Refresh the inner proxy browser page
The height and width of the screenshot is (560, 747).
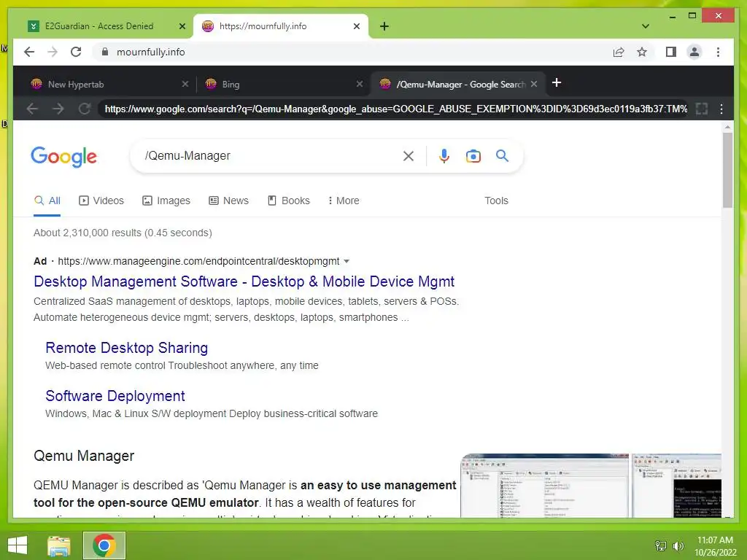(x=85, y=109)
